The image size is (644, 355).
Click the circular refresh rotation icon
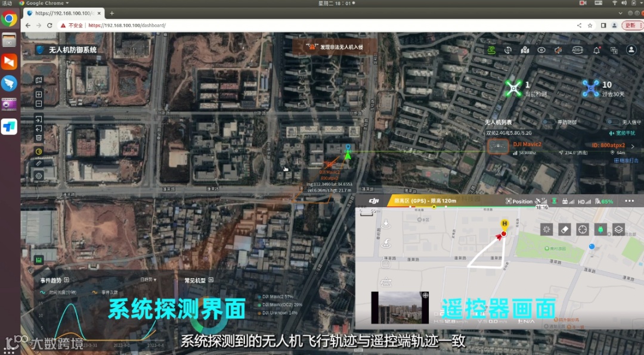pyautogui.click(x=508, y=50)
